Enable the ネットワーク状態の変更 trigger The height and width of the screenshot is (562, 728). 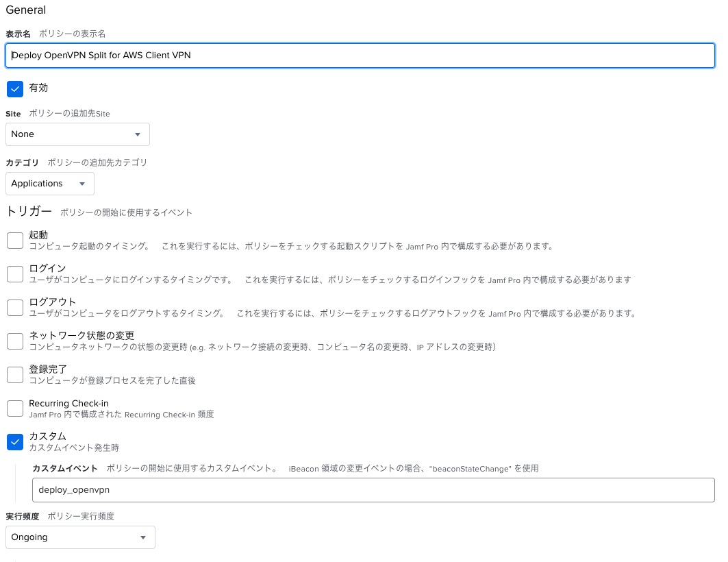pos(15,341)
